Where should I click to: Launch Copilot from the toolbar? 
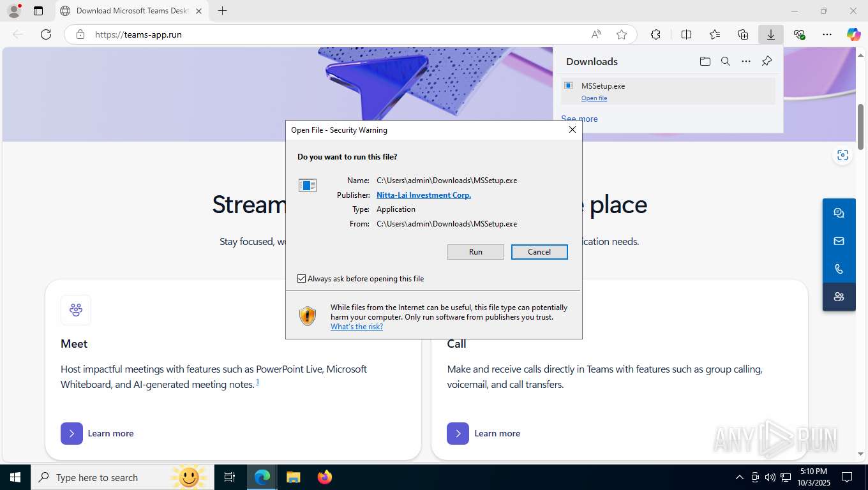pyautogui.click(x=854, y=34)
